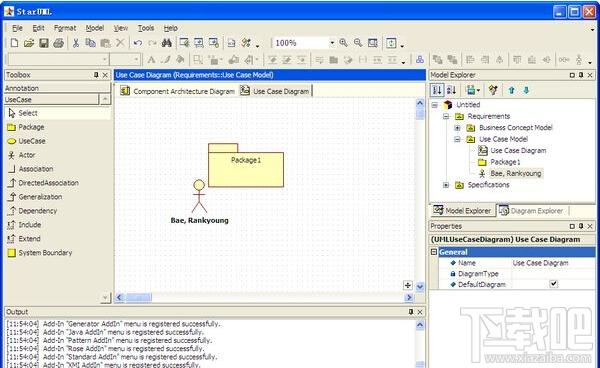Click the Save floppy disk icon
Screen dimensions: 600x368
44,43
